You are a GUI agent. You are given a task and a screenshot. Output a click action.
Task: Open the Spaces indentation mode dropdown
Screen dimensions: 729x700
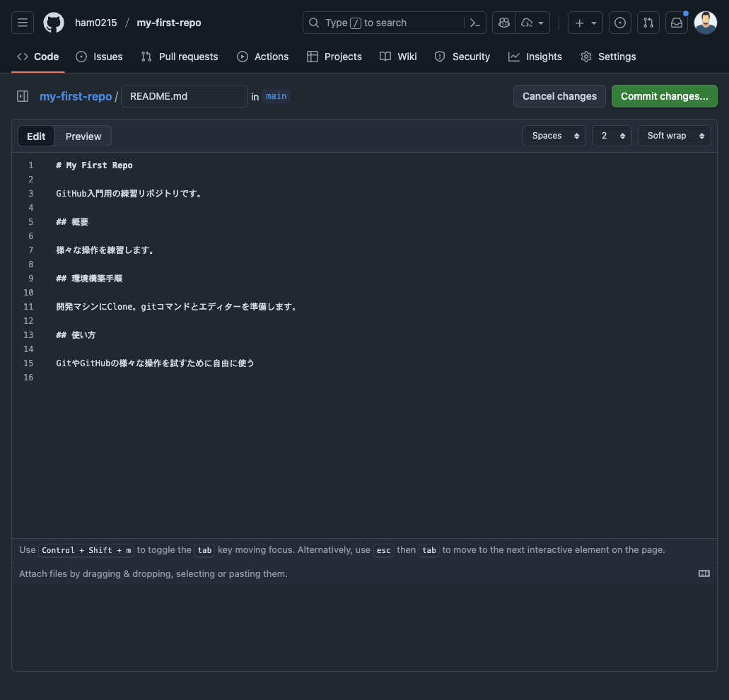coord(554,135)
